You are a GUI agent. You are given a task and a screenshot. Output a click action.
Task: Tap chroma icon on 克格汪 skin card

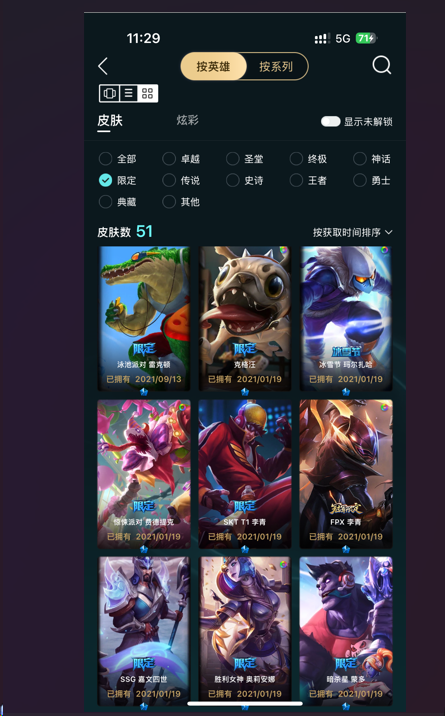[x=284, y=250]
